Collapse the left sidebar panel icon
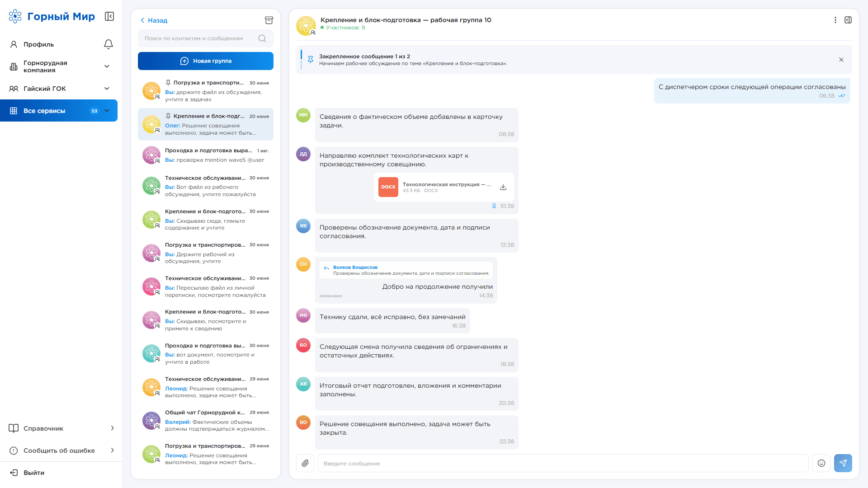This screenshot has height=488, width=868. pos(109,16)
